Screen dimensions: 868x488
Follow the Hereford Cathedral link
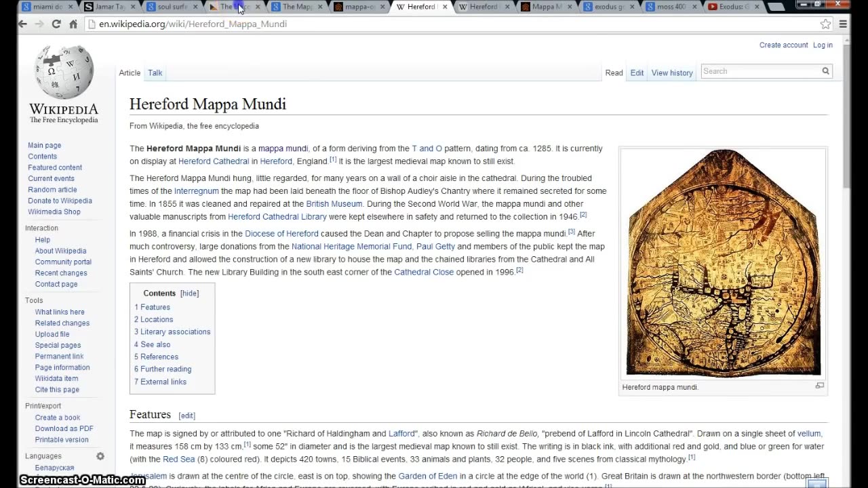pos(214,161)
